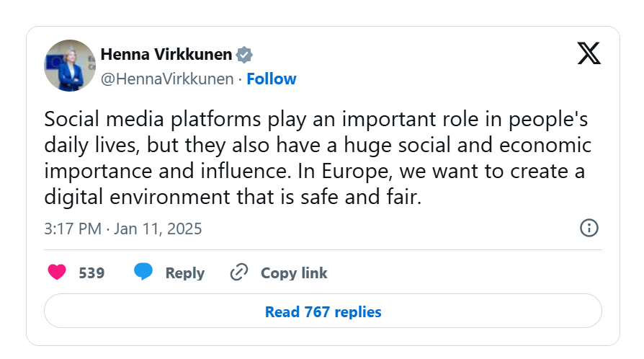Click tweet line starting 'digital environment'
Image resolution: width=644 pixels, height=359 pixels.
coord(231,196)
